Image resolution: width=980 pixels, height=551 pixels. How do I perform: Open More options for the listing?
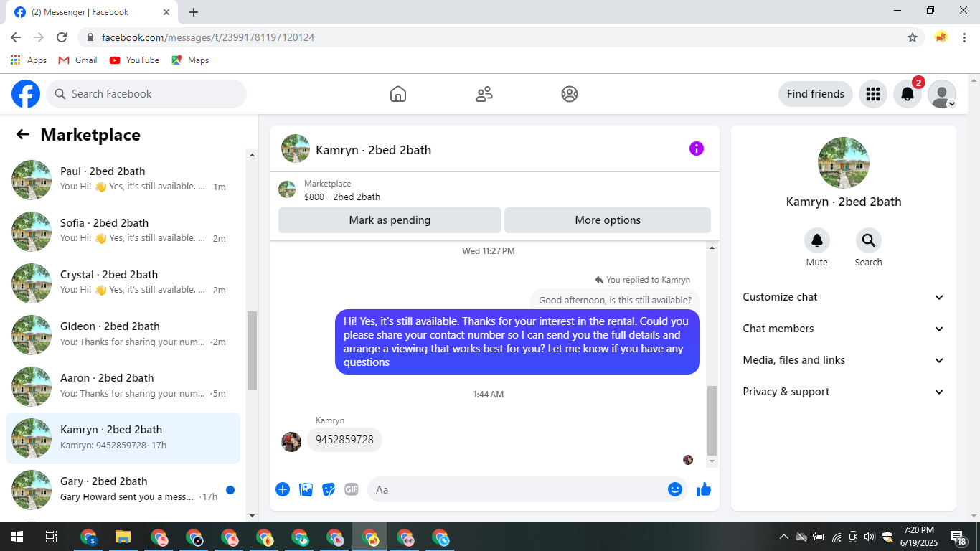pos(608,220)
